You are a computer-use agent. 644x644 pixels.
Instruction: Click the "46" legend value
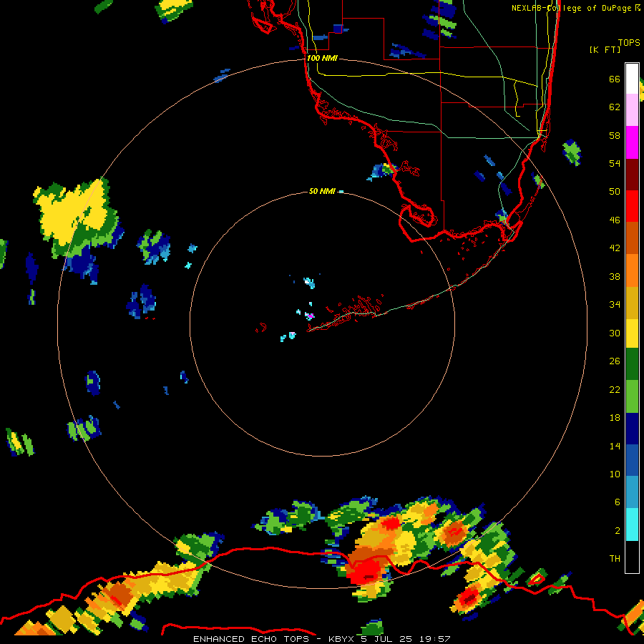(615, 220)
